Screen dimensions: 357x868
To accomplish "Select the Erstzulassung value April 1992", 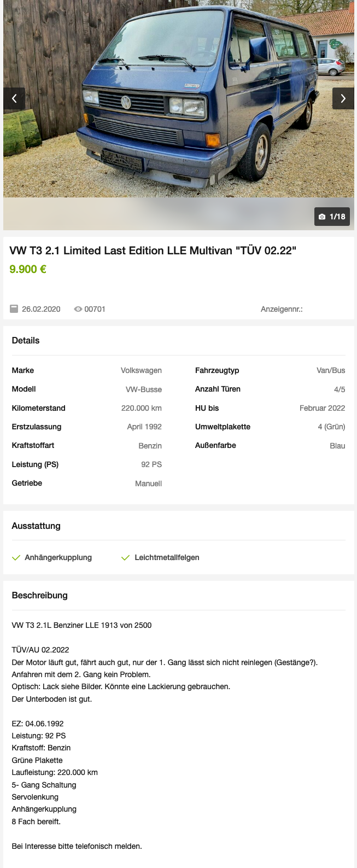I will point(144,427).
